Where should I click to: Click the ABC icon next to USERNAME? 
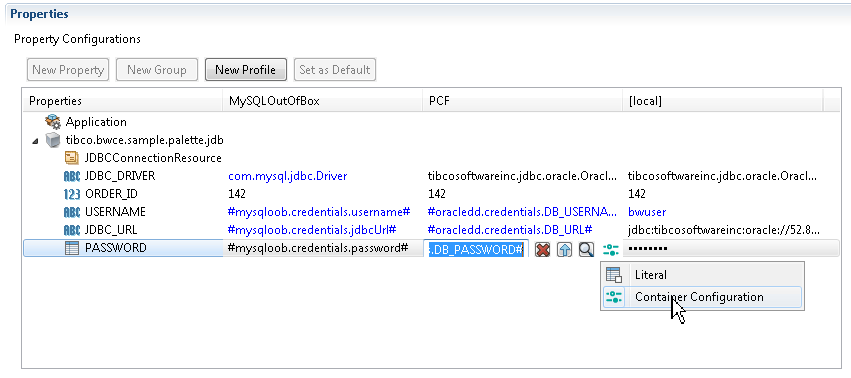pyautogui.click(x=72, y=212)
